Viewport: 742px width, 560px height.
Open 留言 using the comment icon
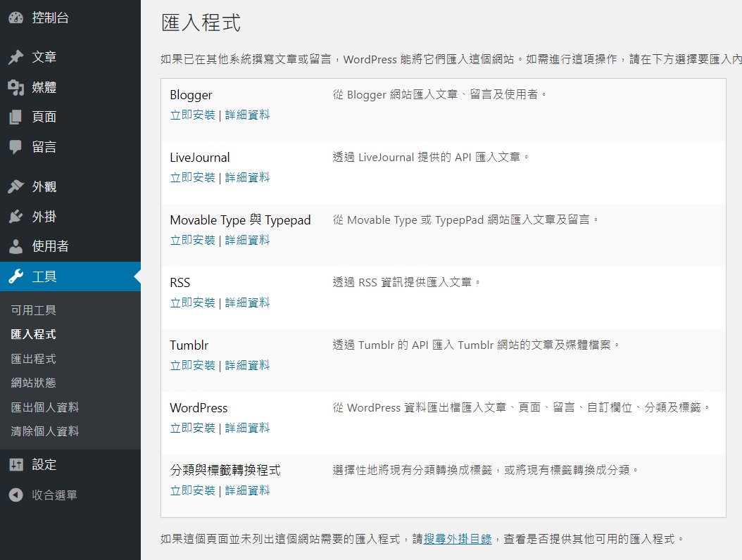click(15, 146)
